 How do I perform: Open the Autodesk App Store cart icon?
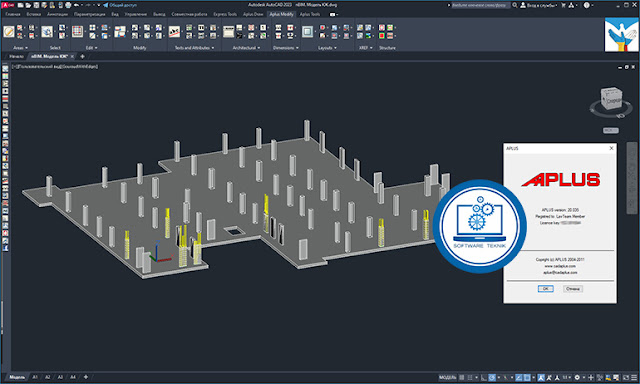(x=564, y=5)
